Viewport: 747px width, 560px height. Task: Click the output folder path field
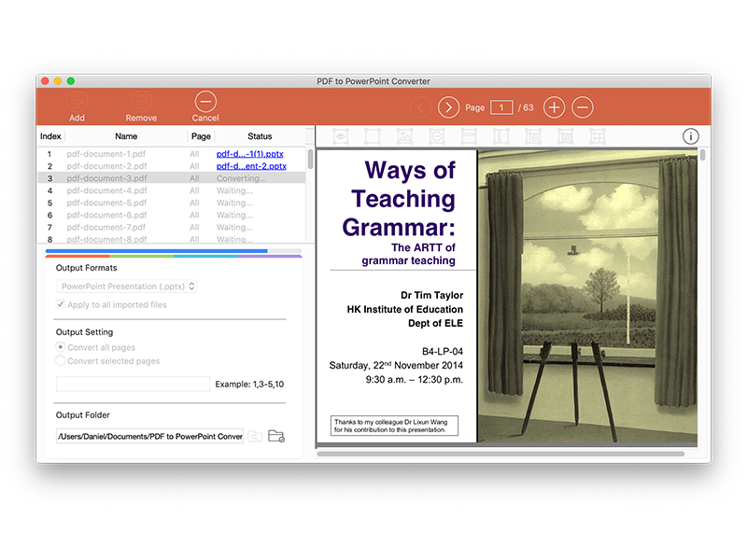(149, 436)
